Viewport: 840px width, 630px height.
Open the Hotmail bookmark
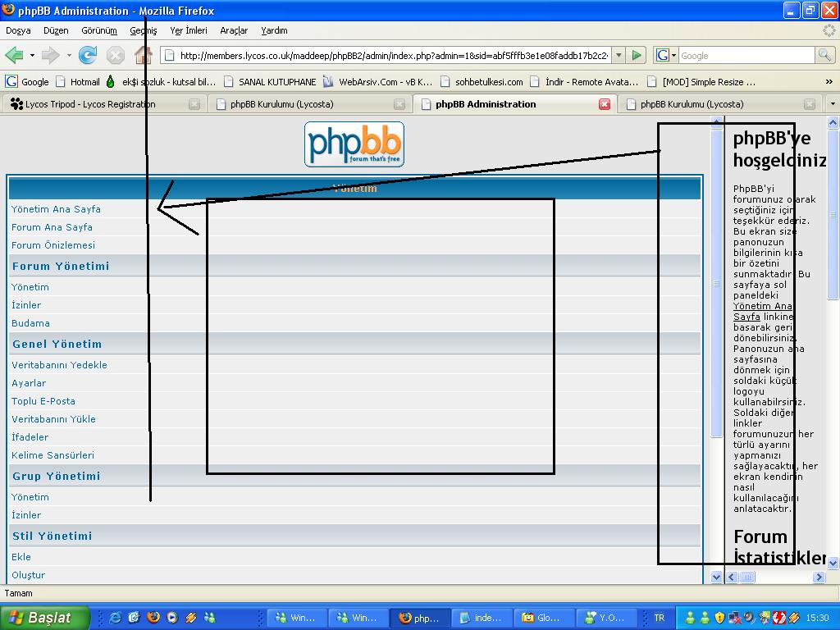(x=78, y=82)
